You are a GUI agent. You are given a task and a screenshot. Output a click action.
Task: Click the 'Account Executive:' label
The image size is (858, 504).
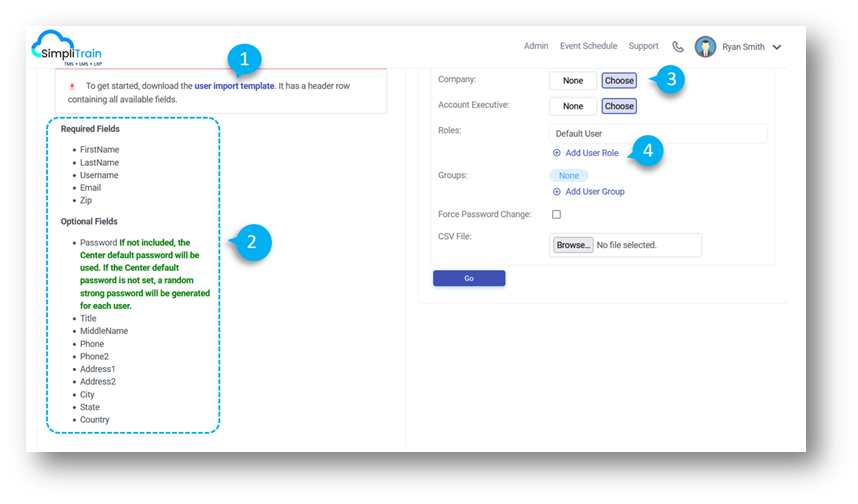click(x=473, y=105)
